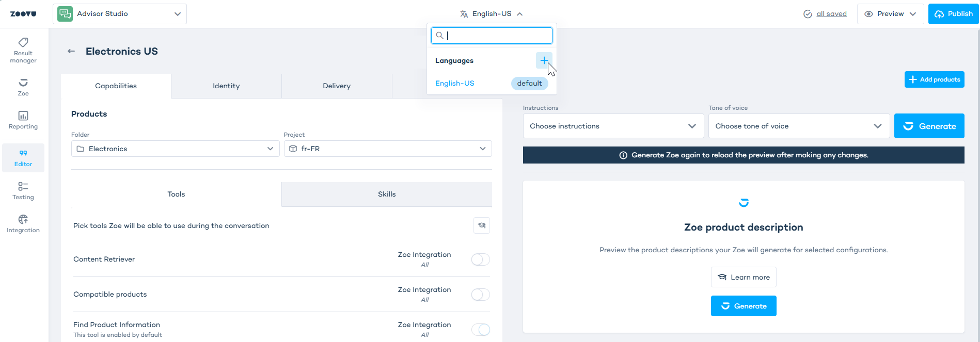
Task: Click the info icon in the reload banner
Action: pos(623,155)
